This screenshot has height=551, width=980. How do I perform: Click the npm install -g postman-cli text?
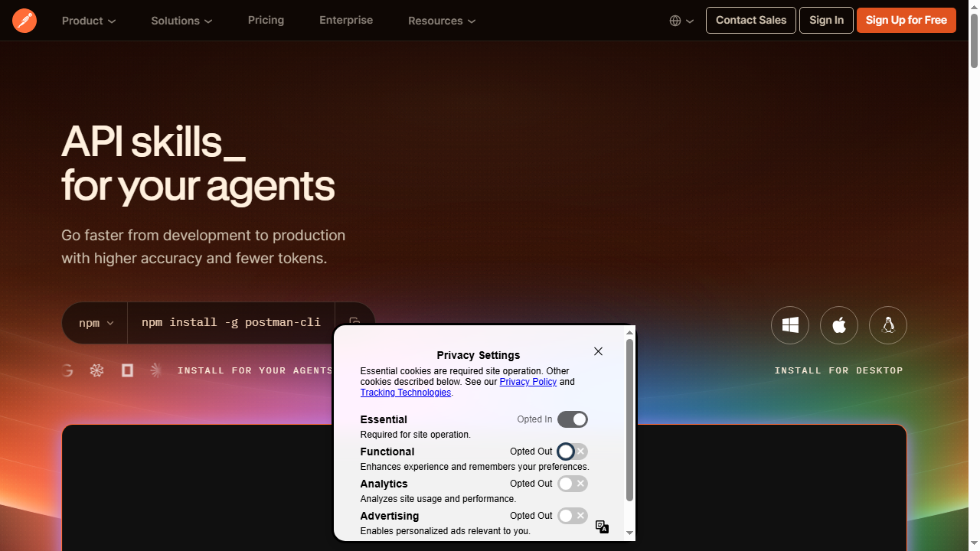[x=231, y=322]
